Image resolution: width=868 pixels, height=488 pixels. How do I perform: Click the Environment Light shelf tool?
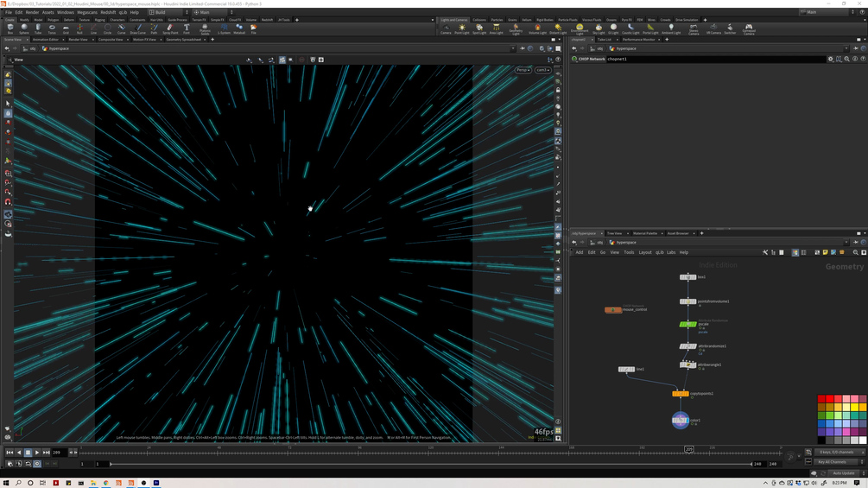tap(580, 29)
